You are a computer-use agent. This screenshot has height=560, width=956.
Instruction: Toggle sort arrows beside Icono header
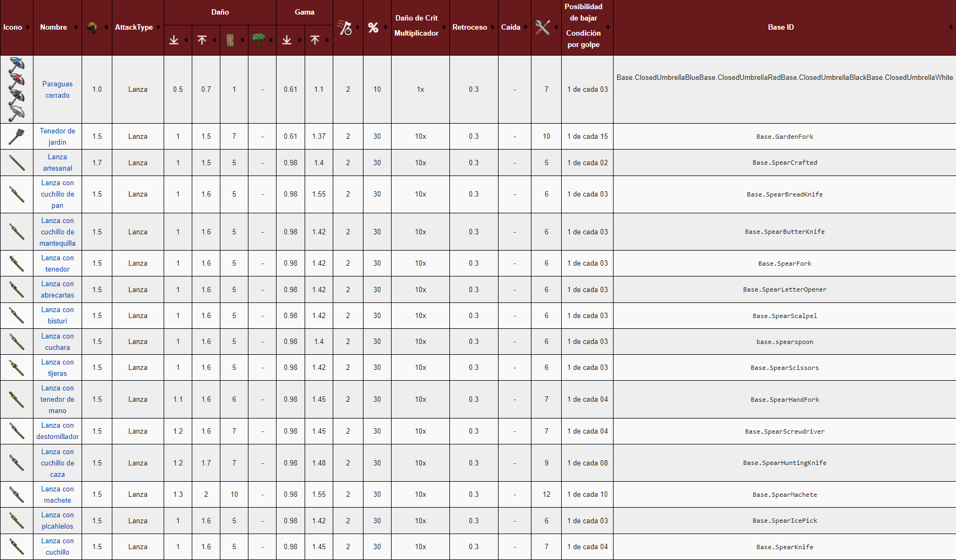click(x=28, y=28)
